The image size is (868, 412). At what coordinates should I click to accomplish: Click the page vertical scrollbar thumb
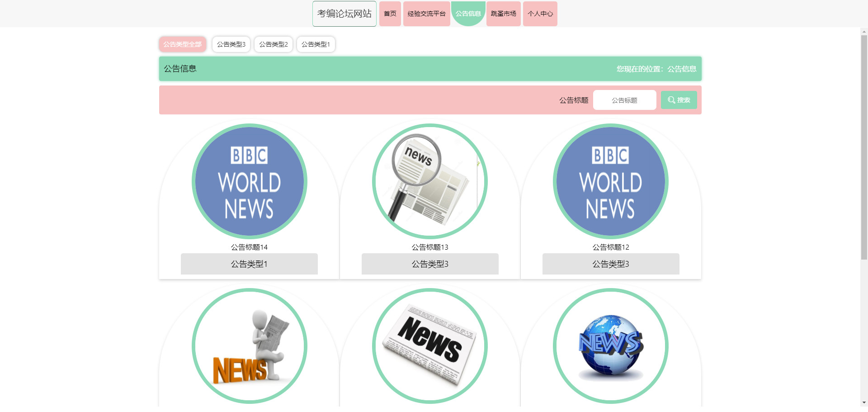864,147
